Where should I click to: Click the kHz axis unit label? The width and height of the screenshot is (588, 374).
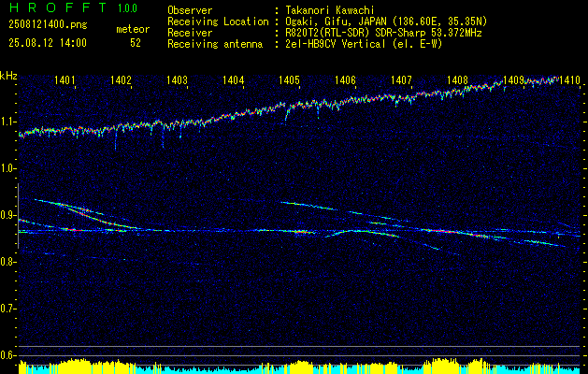click(x=8, y=76)
